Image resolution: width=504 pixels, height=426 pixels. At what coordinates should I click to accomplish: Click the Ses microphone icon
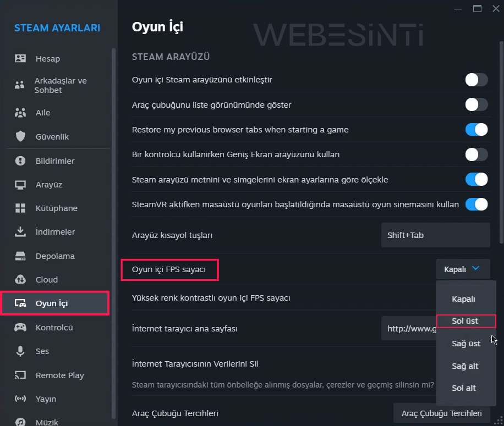click(20, 351)
